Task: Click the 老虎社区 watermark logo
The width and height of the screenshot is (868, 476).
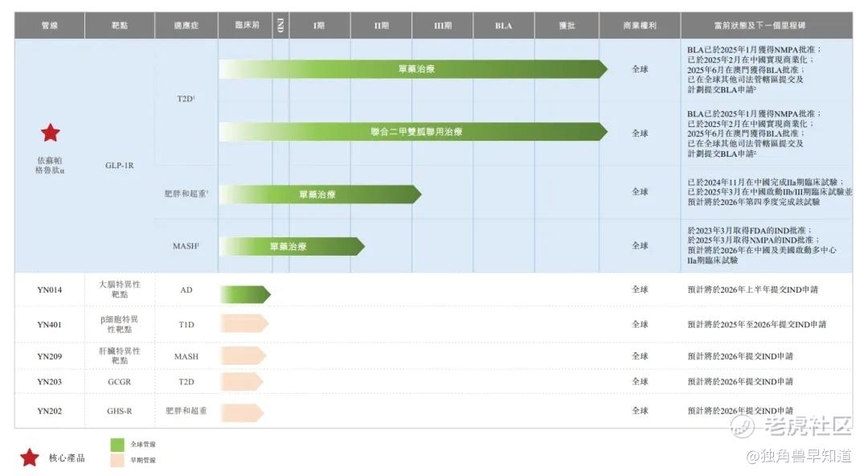Action: point(791,425)
